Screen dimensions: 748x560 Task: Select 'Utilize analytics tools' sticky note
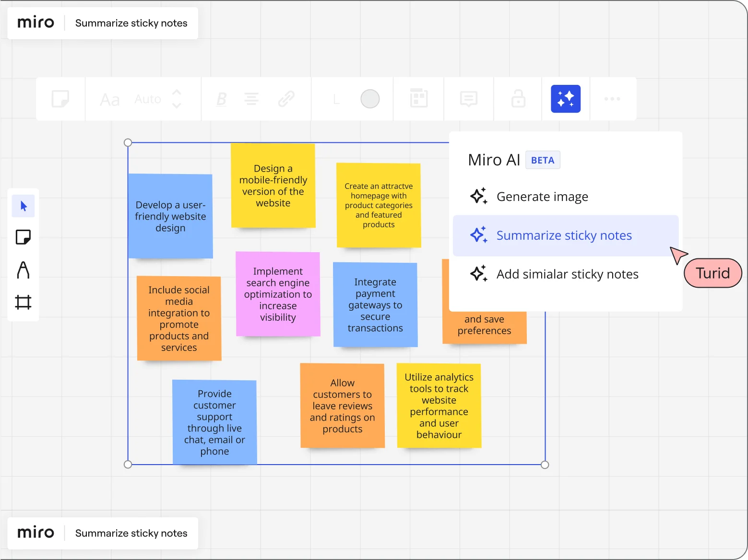coord(439,406)
